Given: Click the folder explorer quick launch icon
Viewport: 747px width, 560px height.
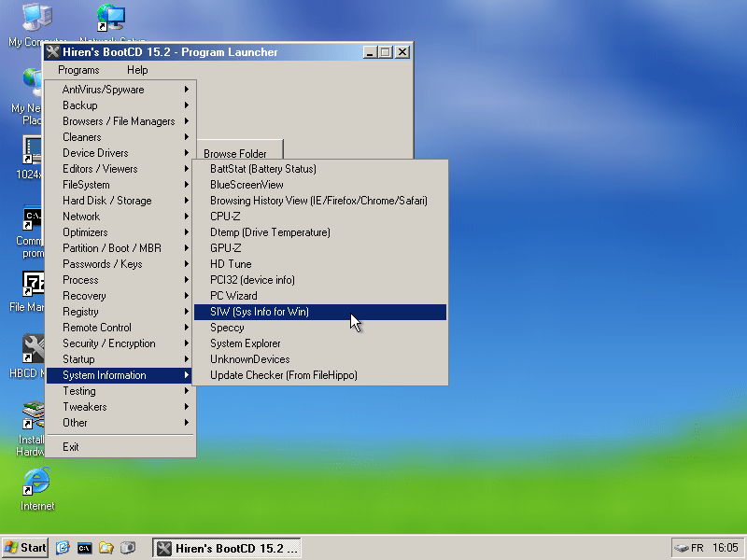Looking at the screenshot, I should tap(106, 548).
